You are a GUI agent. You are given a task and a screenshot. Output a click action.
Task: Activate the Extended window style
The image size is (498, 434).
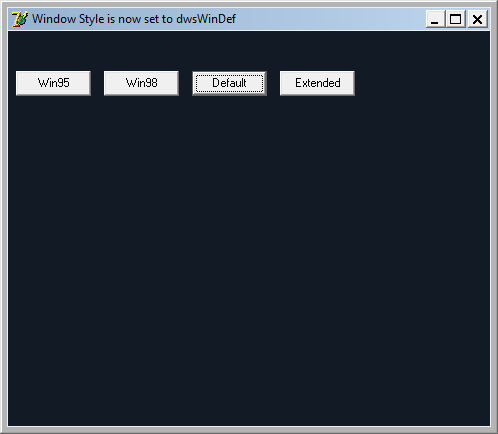coord(317,83)
